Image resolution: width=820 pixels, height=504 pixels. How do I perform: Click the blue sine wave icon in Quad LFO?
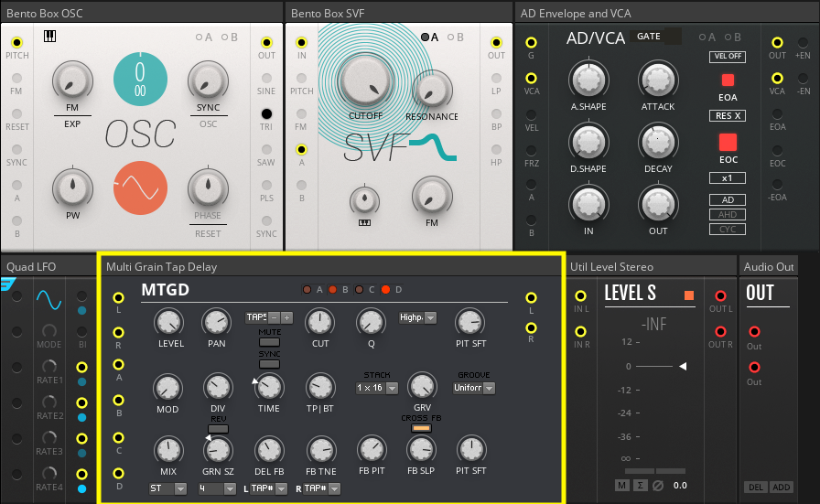[x=49, y=300]
